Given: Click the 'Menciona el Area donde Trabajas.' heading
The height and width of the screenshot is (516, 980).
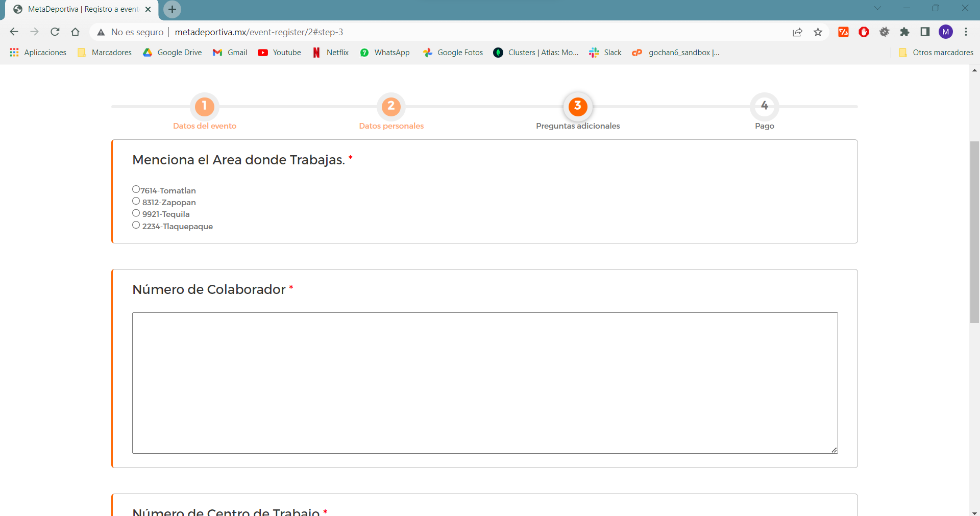Looking at the screenshot, I should 238,160.
